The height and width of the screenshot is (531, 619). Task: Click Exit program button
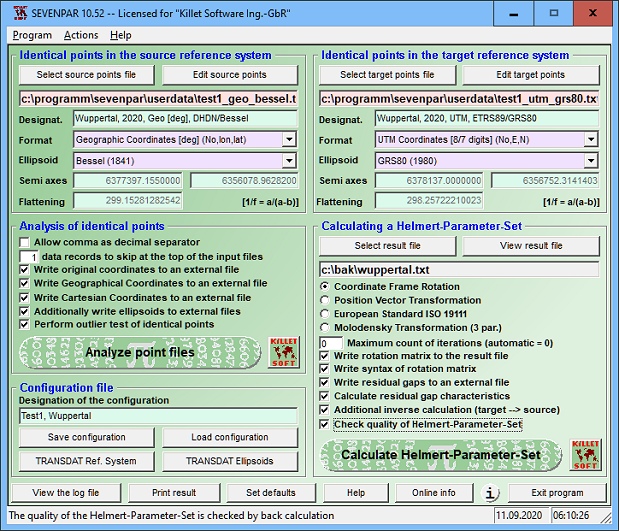pos(557,493)
